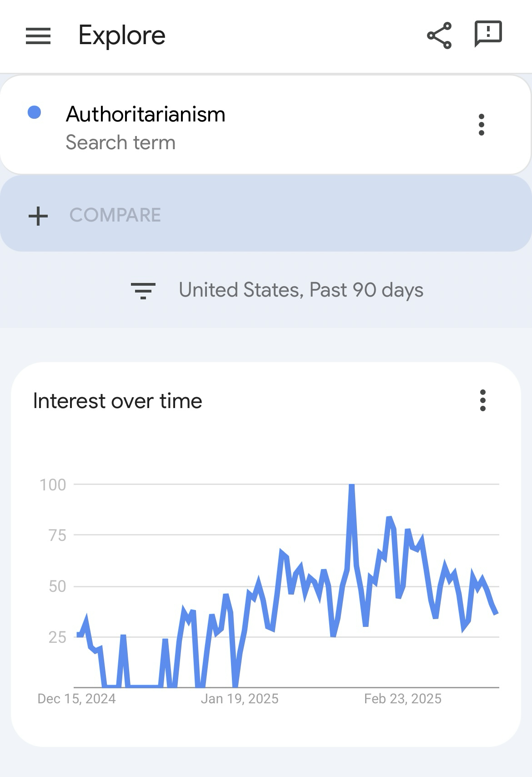Open the hamburger navigation menu
This screenshot has width=532, height=777.
tap(38, 36)
